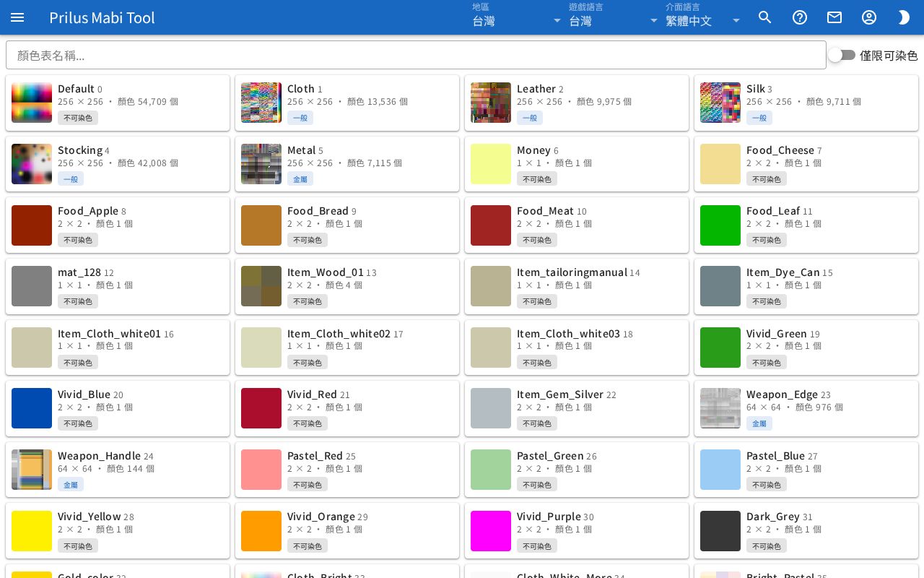Open the help question mark icon
Viewport: 924px width, 578px height.
coord(800,17)
